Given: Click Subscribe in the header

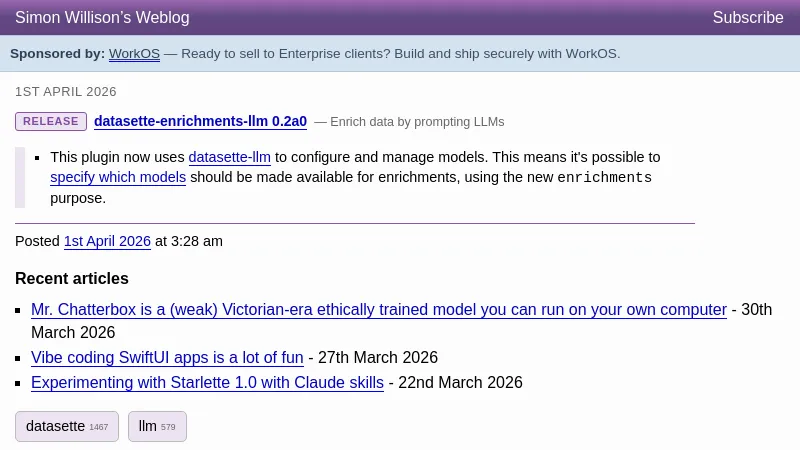Looking at the screenshot, I should (747, 18).
